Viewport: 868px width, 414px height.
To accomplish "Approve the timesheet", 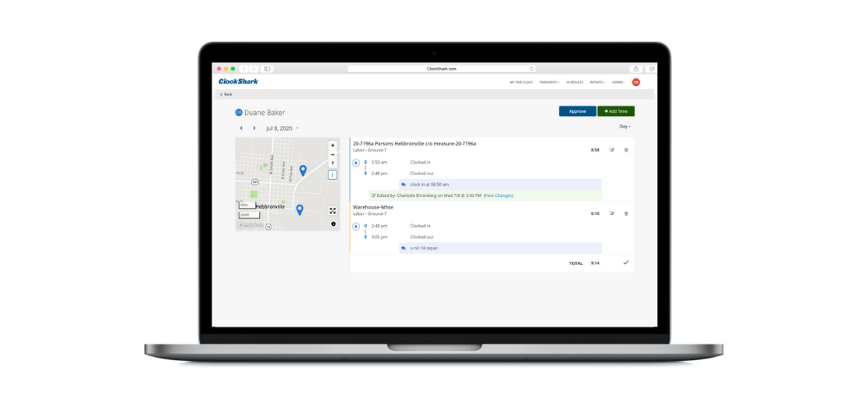I will 577,111.
